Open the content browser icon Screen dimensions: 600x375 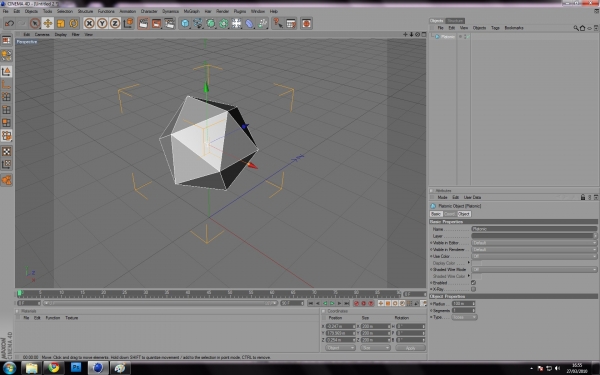point(291,23)
